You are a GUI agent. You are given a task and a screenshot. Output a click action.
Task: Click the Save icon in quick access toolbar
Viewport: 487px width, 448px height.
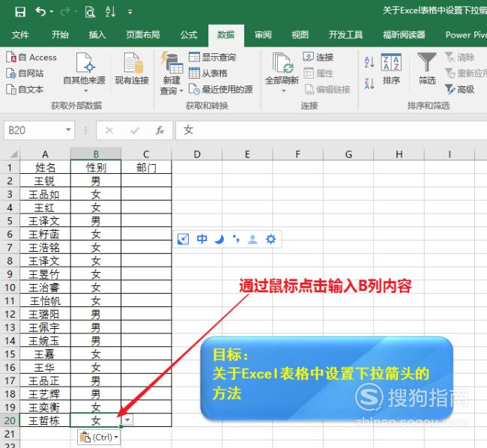tap(20, 12)
